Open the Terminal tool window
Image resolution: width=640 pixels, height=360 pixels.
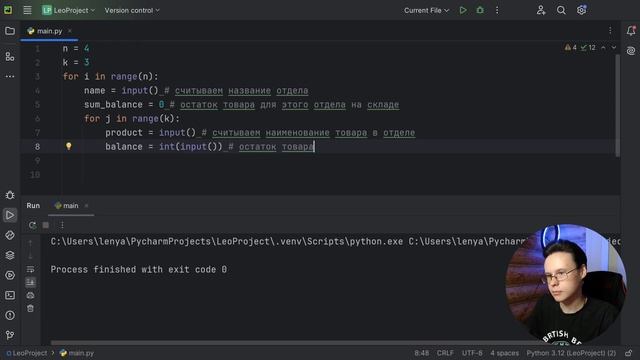pos(10,295)
